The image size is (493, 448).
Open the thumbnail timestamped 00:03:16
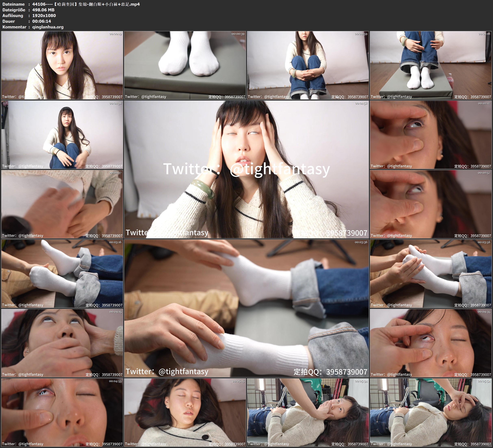62,273
